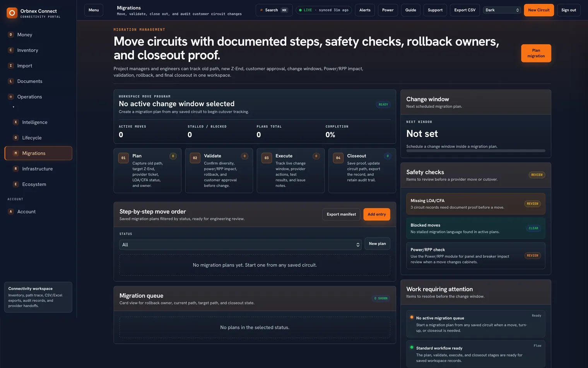This screenshot has height=368, width=588.
Task: Open the Dark theme dropdown
Action: [x=502, y=10]
